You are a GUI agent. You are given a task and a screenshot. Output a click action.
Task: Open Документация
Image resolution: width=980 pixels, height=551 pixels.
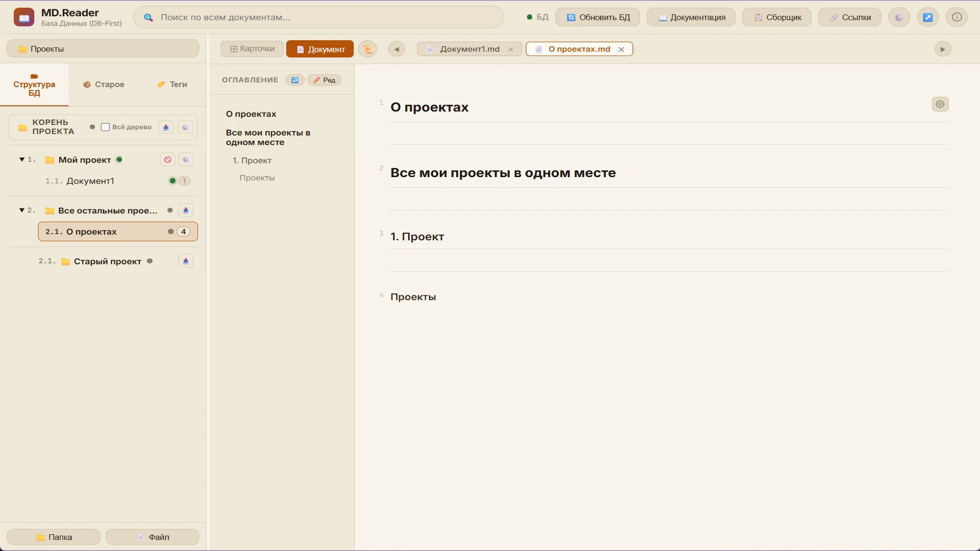click(x=691, y=17)
